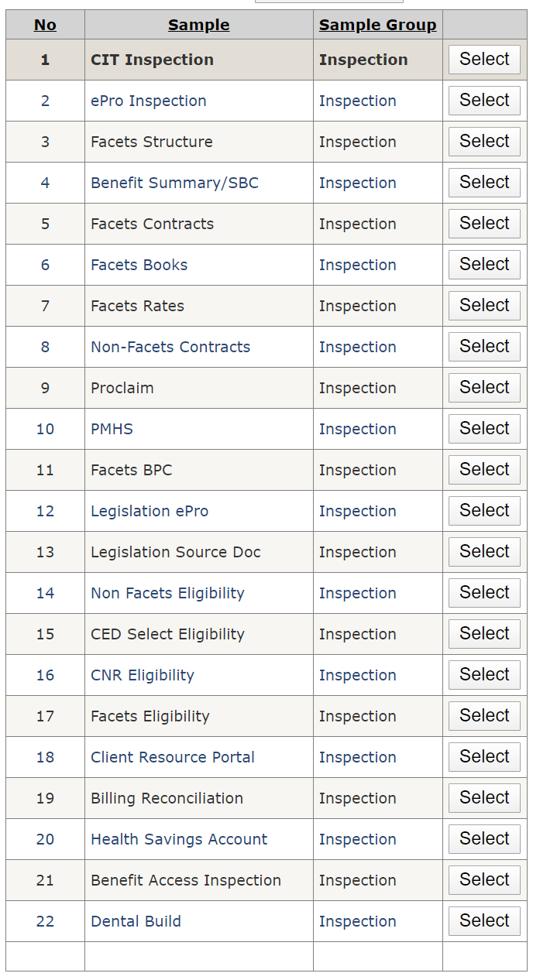Choose Select beside CED Select Eligibility
This screenshot has width=533, height=980.
point(484,634)
